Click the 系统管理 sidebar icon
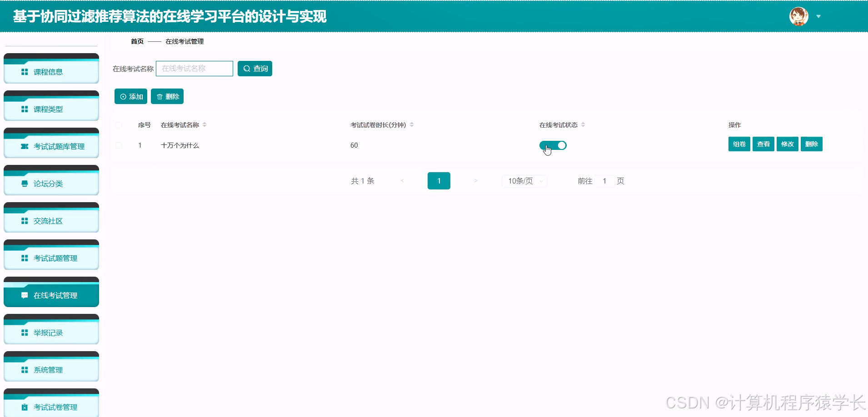Image resolution: width=868 pixels, height=417 pixels. pos(24,369)
